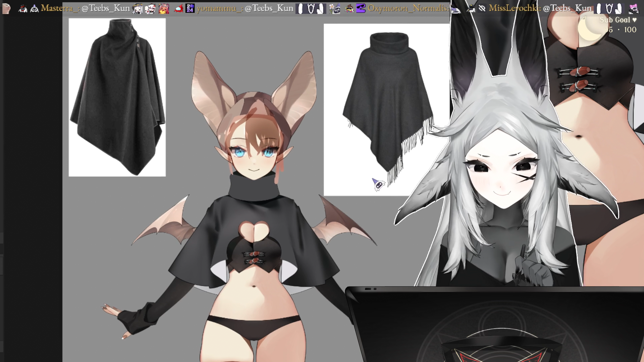Click the witch hat badge left of Masterra_
This screenshot has width=644, height=362.
23,9
